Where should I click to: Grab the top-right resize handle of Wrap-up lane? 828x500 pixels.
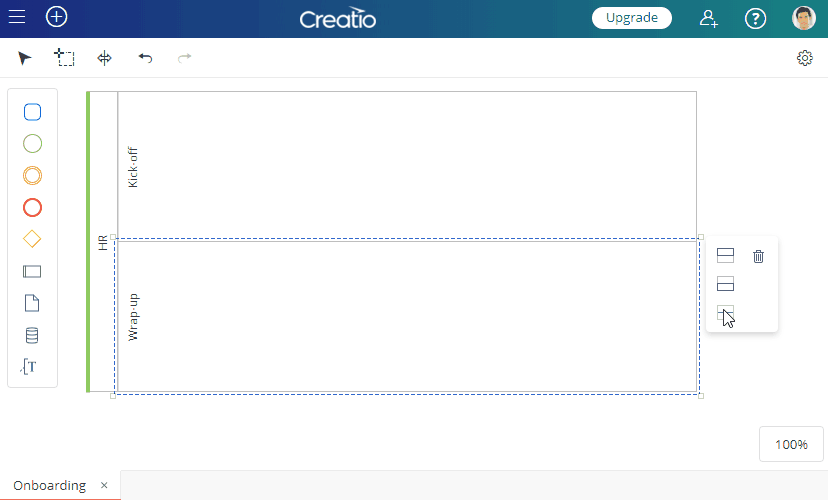[701, 237]
